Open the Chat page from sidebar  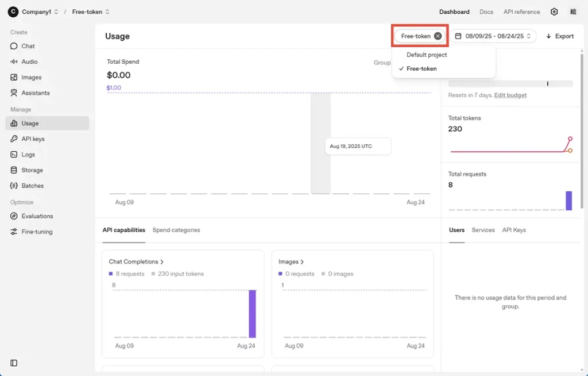click(x=47, y=46)
